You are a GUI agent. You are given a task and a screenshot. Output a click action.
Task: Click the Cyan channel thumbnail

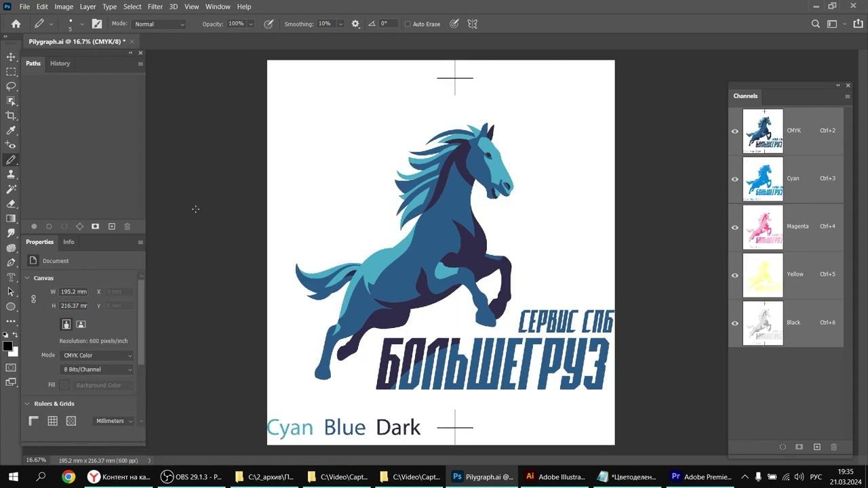click(x=763, y=179)
